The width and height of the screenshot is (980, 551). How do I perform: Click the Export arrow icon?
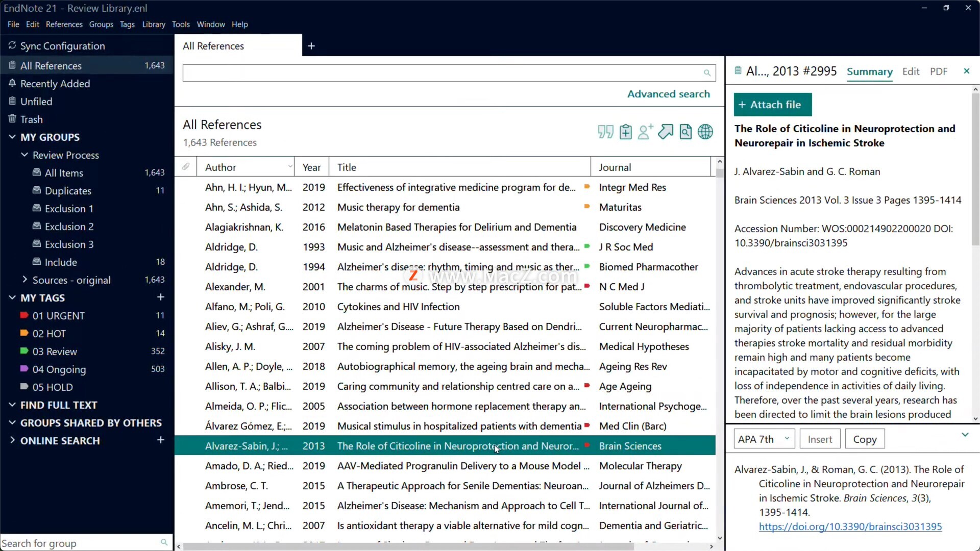tap(666, 132)
